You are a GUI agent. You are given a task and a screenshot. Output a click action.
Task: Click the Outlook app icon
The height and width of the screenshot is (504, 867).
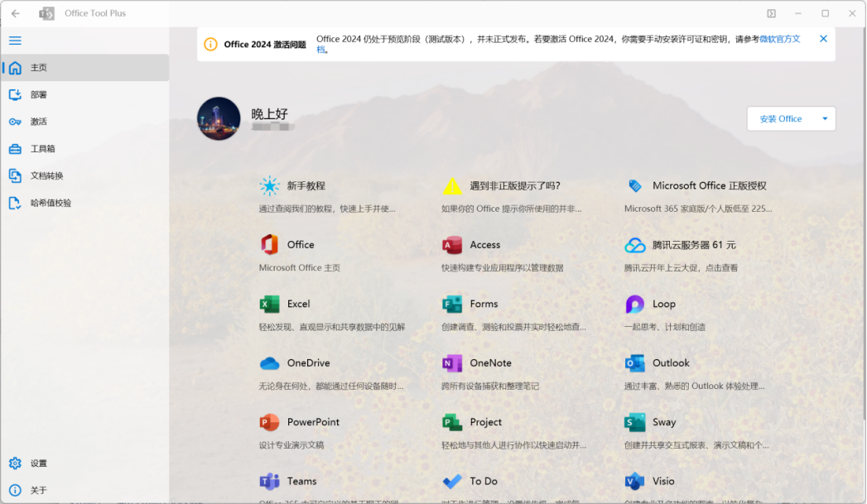click(635, 363)
